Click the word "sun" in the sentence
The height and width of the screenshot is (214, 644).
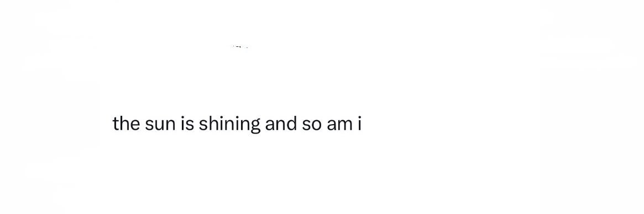click(x=160, y=125)
